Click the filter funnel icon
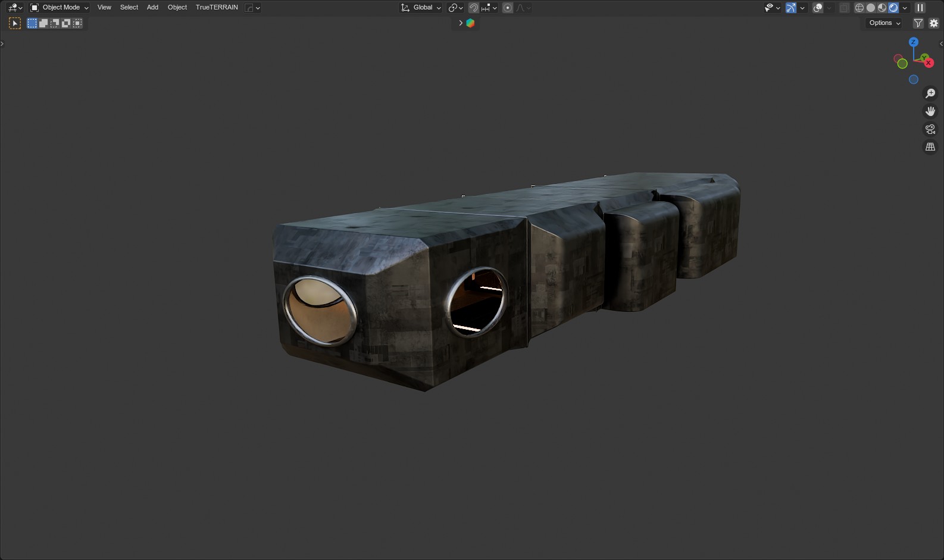This screenshot has height=560, width=944. (918, 23)
